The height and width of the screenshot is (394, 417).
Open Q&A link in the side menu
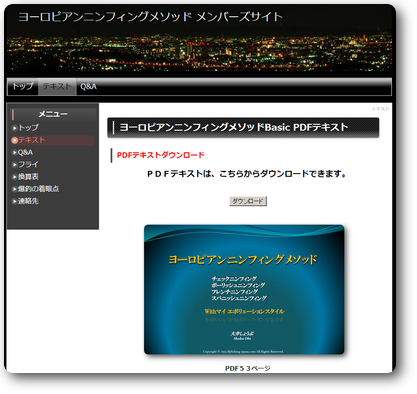point(25,152)
